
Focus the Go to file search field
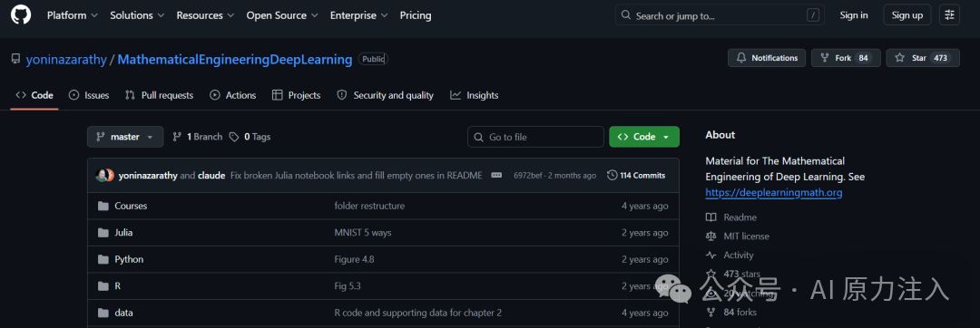tap(535, 137)
